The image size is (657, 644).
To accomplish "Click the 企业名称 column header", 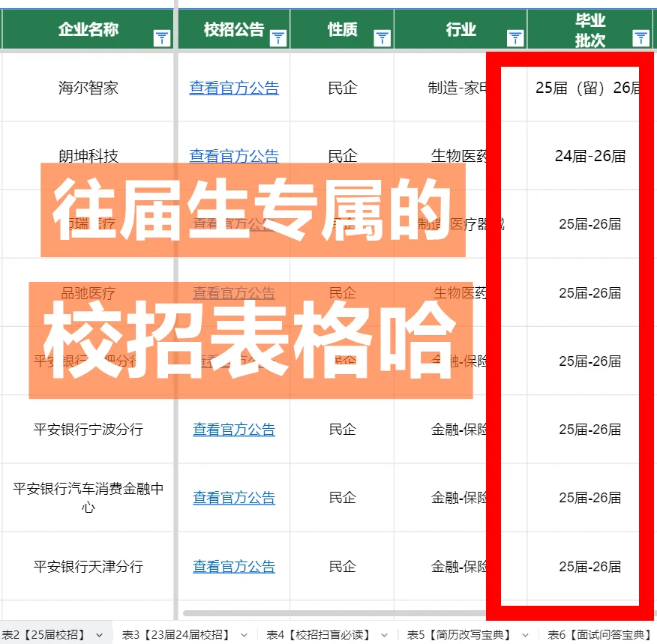I will tap(88, 29).
